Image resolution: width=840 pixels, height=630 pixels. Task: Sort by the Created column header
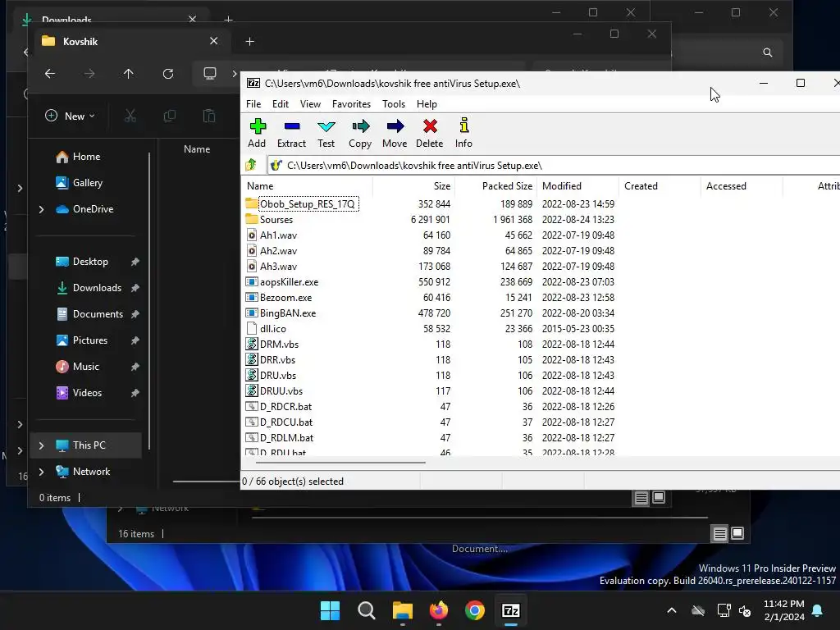click(x=660, y=186)
